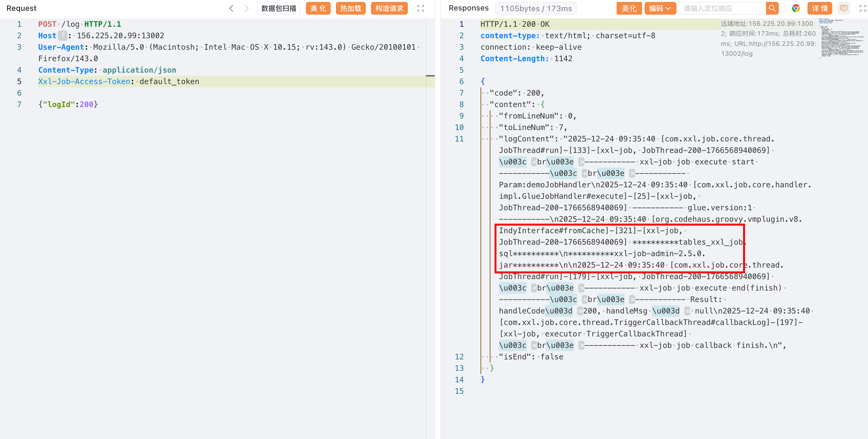Click the orange search magnifier icon
The height and width of the screenshot is (439, 868).
tap(772, 8)
